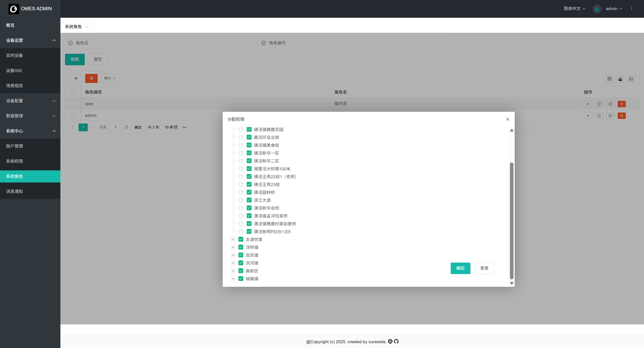The height and width of the screenshot is (348, 644).
Task: Click the 确定 button in dialog
Action: tap(460, 268)
